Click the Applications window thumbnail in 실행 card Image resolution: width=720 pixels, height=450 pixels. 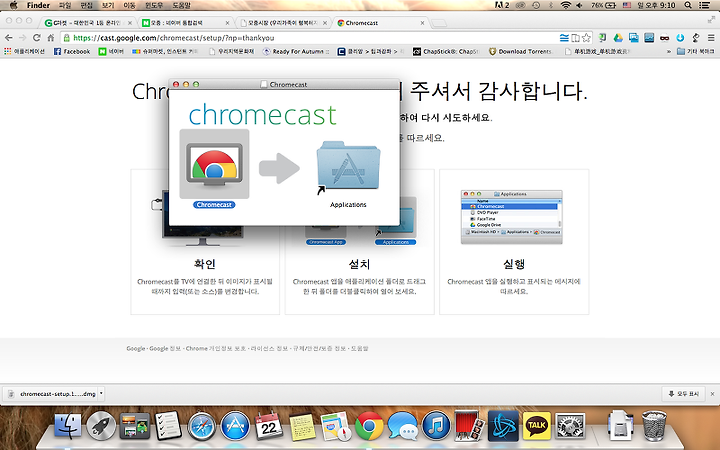coord(512,217)
